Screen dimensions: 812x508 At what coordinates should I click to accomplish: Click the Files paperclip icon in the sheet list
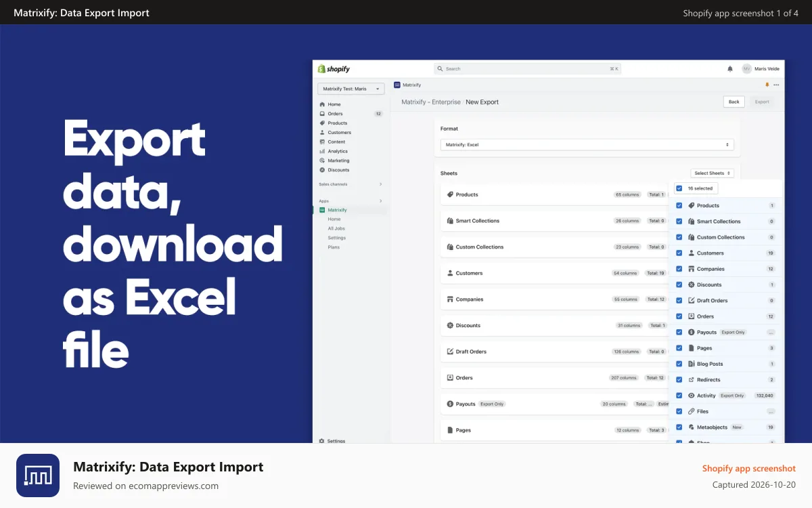(692, 411)
